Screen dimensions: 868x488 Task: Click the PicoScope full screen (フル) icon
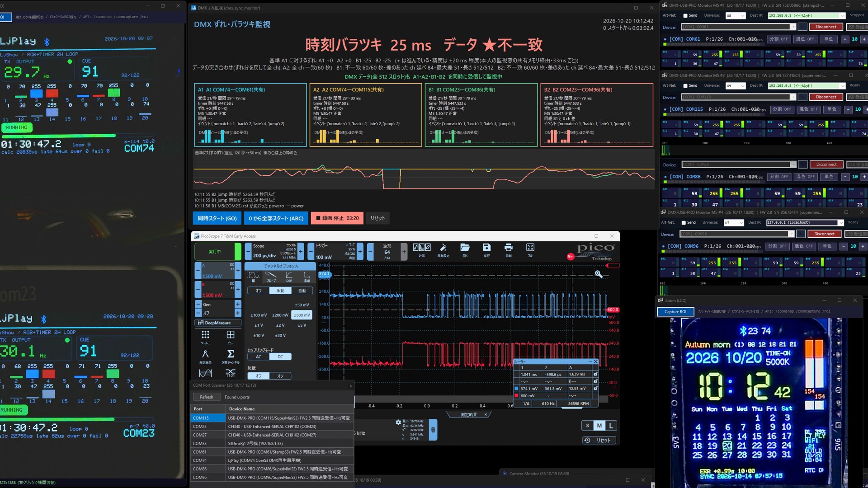pos(530,249)
